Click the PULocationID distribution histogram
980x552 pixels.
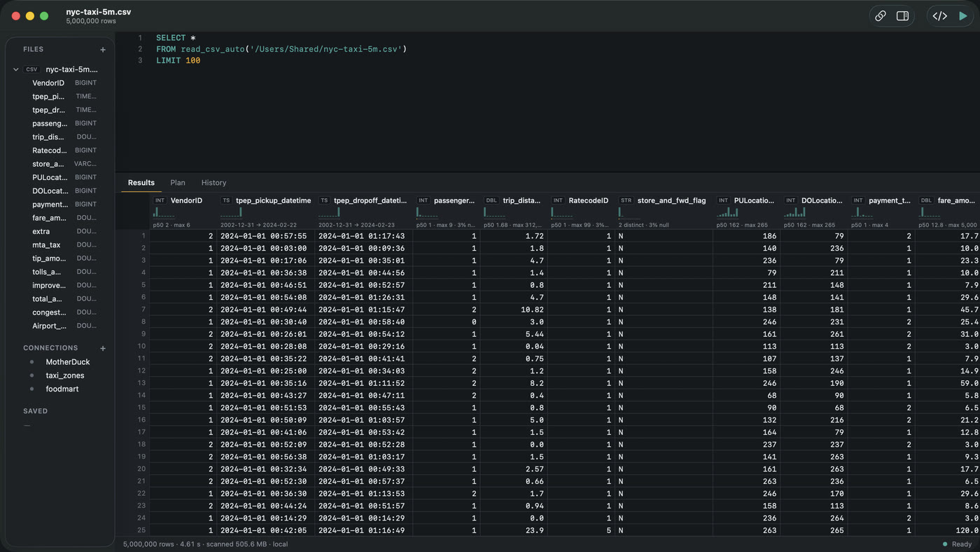pos(728,212)
